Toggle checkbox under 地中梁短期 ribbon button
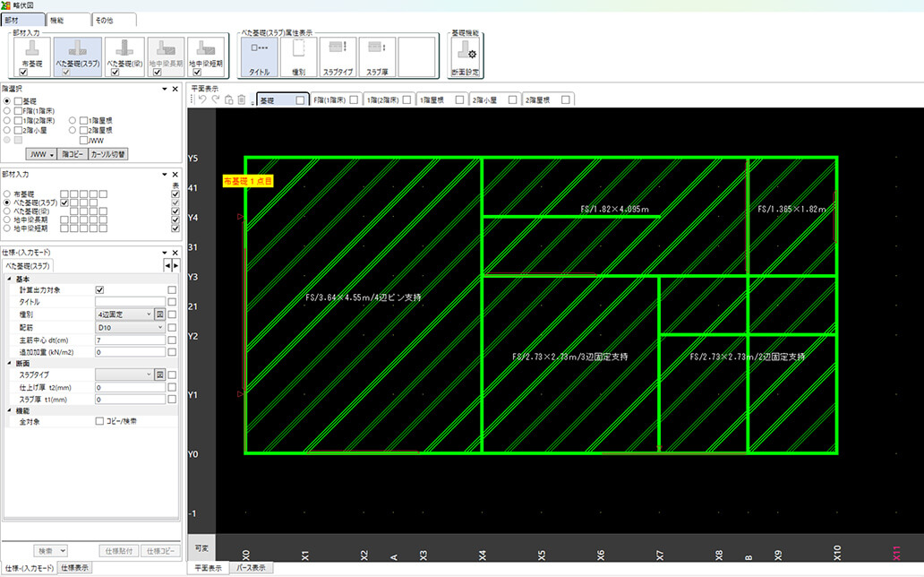This screenshot has width=924, height=577. (x=197, y=72)
